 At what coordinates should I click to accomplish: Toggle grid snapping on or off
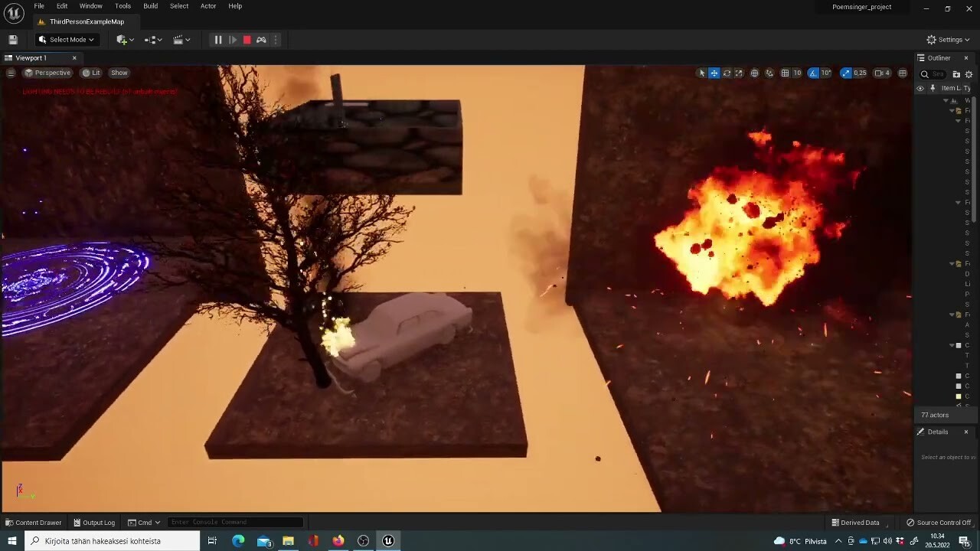(785, 73)
